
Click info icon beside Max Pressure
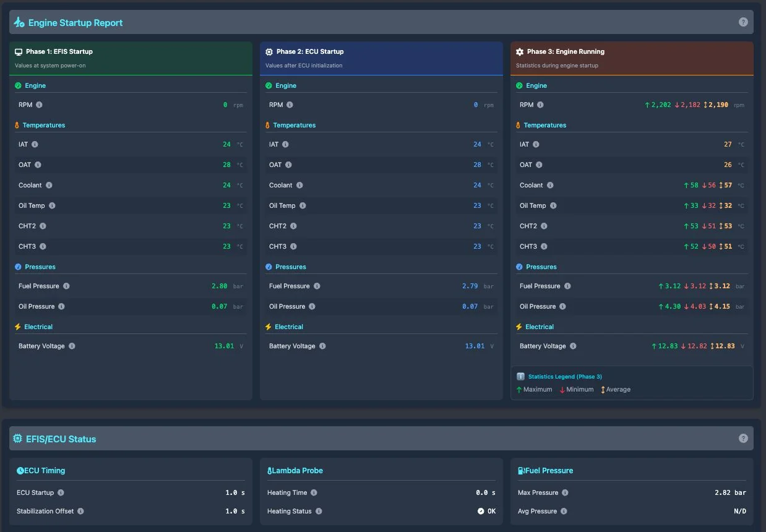pyautogui.click(x=565, y=493)
